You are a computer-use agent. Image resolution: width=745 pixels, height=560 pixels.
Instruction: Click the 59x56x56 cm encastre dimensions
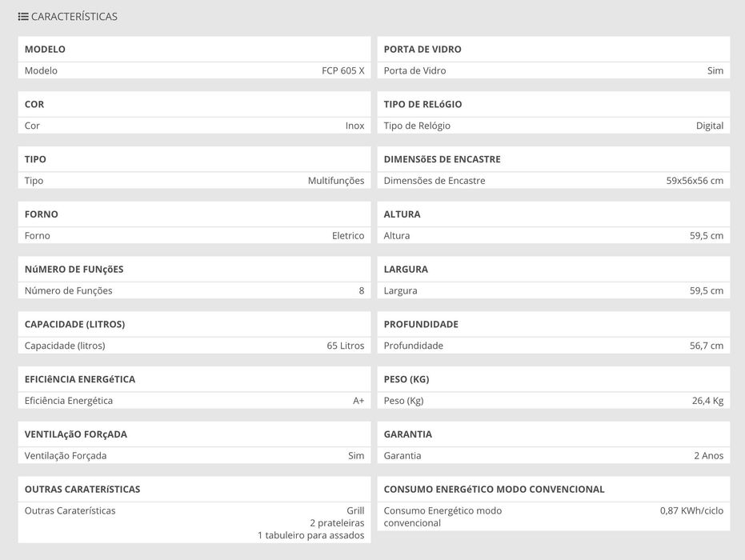[694, 181]
